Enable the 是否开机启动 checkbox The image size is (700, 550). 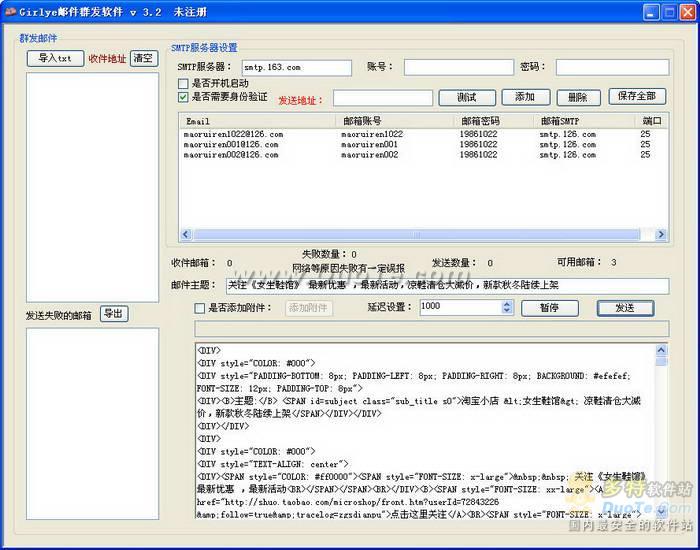[183, 83]
